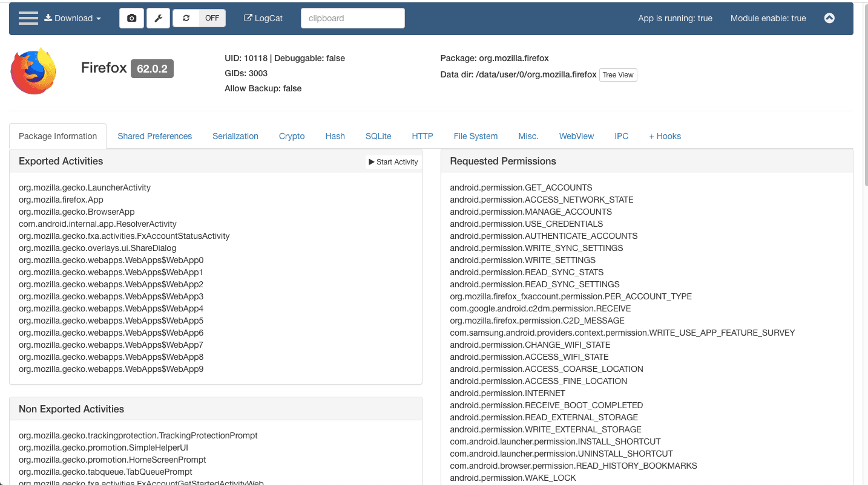
Task: Click the INSTALL_SHORTCUT permission
Action: pos(555,441)
